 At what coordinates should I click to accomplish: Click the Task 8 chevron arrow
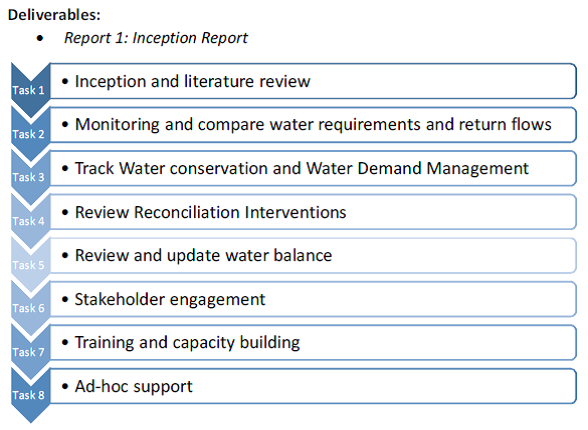30,395
